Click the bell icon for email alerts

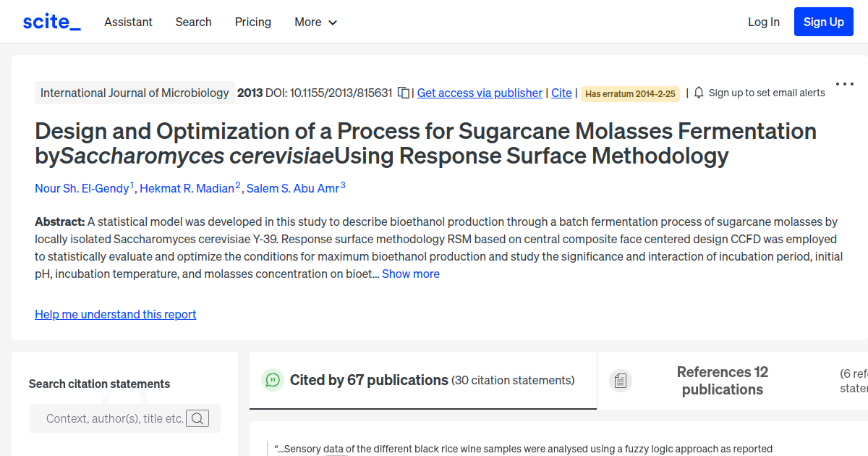tap(697, 93)
